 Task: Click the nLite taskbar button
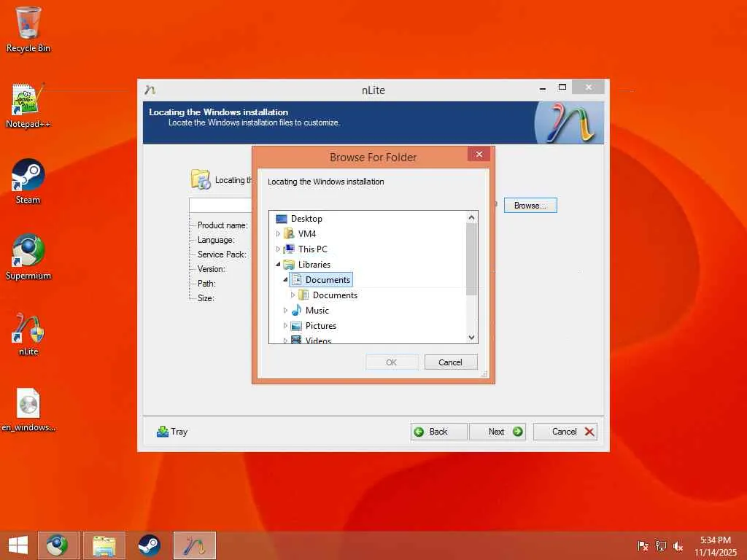194,545
